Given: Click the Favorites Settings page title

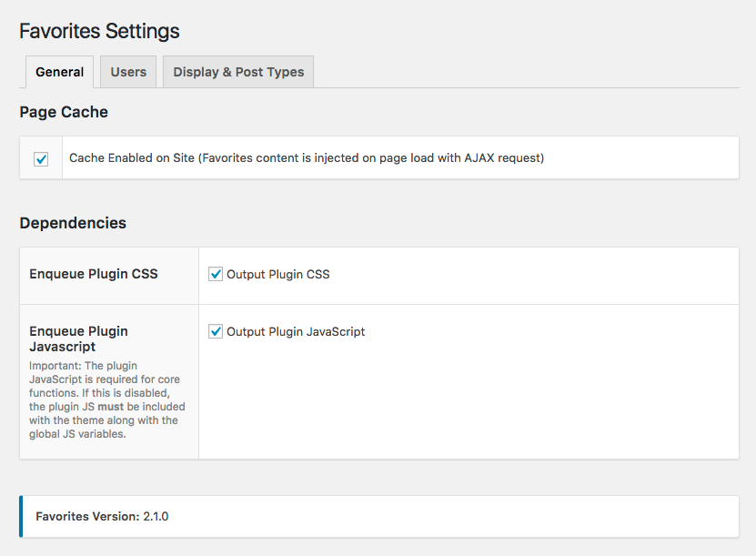Looking at the screenshot, I should (x=99, y=31).
